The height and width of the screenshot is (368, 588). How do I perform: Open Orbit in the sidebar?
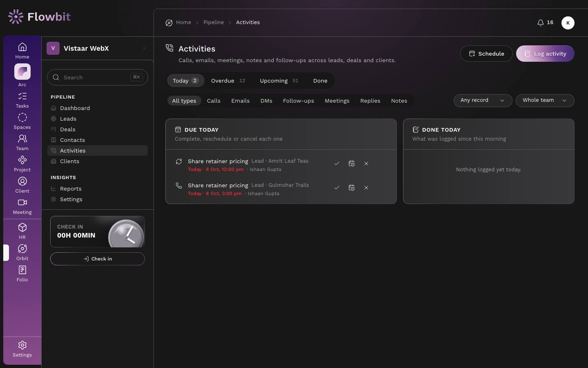click(22, 253)
